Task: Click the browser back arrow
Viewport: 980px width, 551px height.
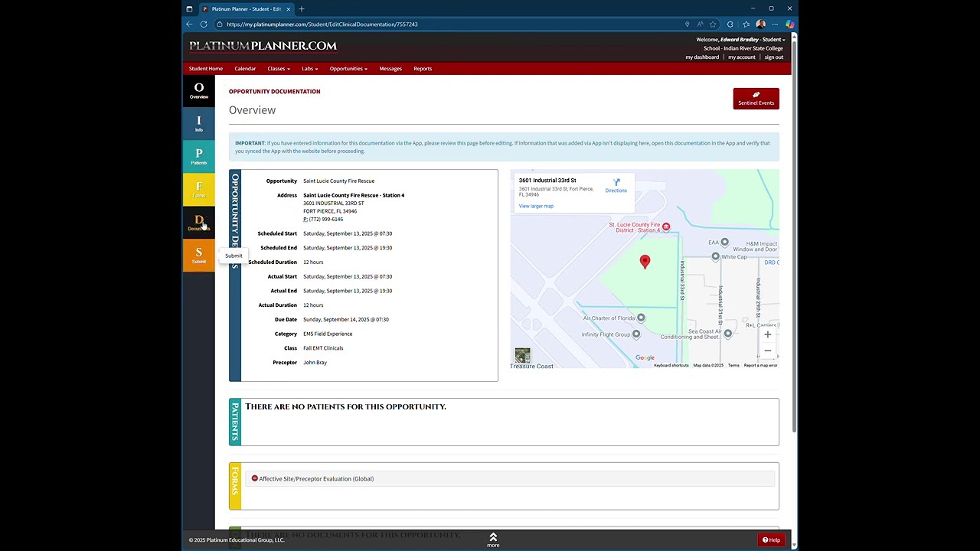Action: (190, 24)
